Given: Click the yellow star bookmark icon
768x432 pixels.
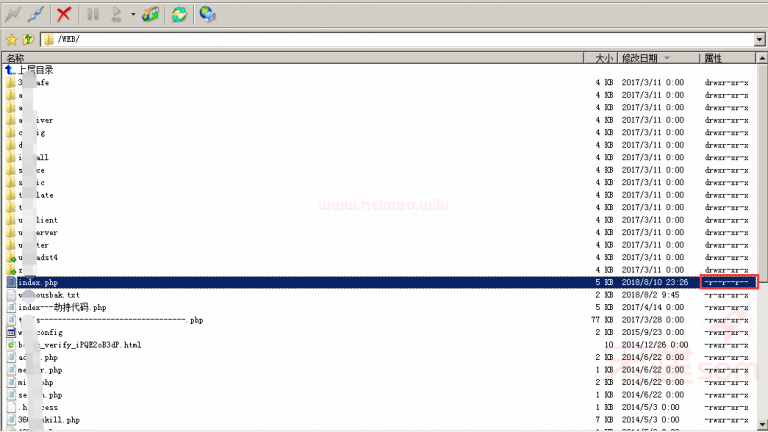Looking at the screenshot, I should 11,40.
